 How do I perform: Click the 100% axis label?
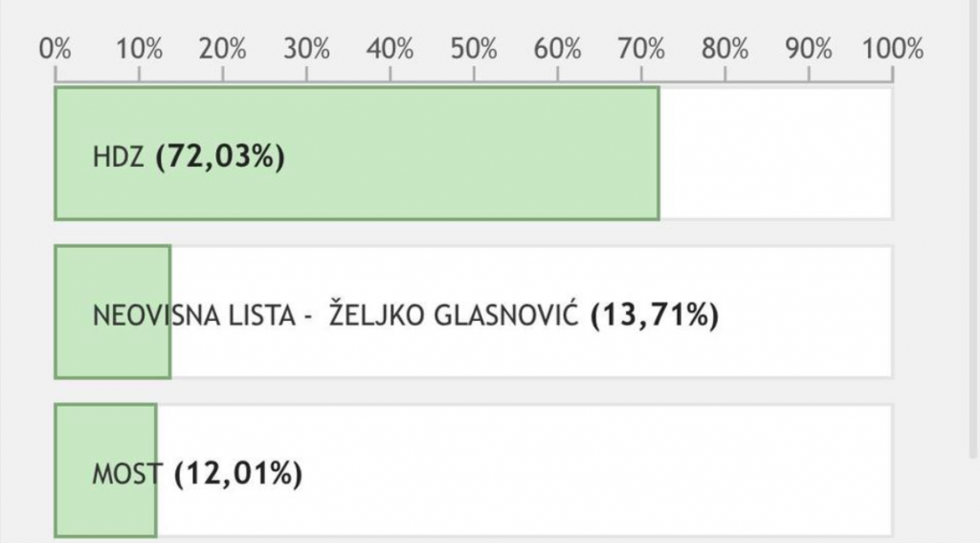893,49
